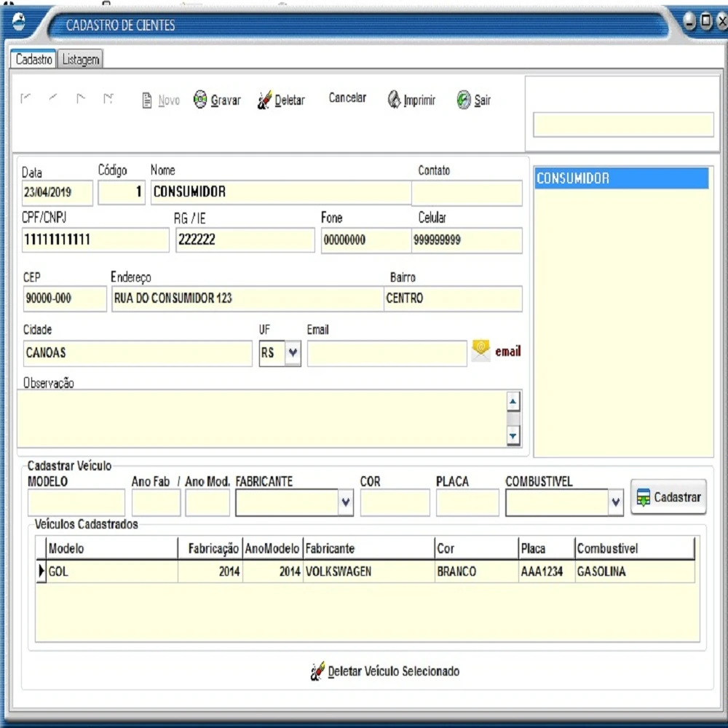Open the UF state dropdown
Image resolution: width=728 pixels, height=728 pixels.
[x=293, y=353]
